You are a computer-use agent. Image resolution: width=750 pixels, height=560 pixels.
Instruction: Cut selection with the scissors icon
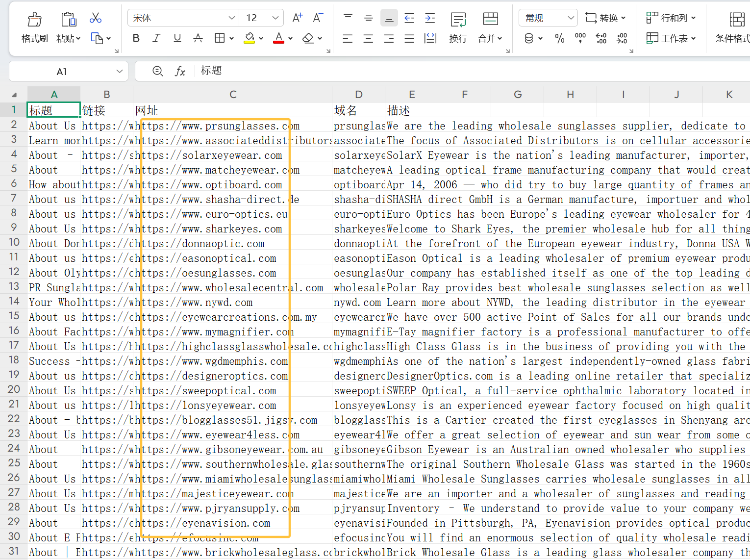pyautogui.click(x=96, y=18)
